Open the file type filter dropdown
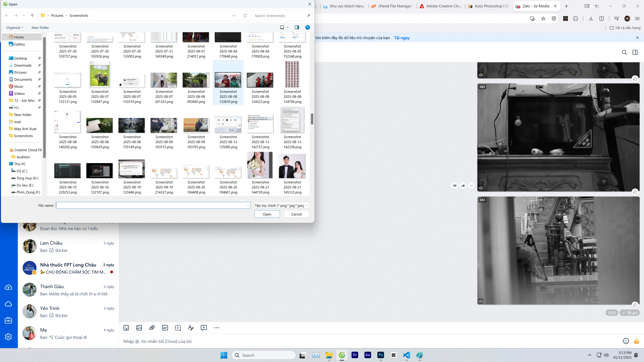Screen dimensions: 644x362 [281, 205]
